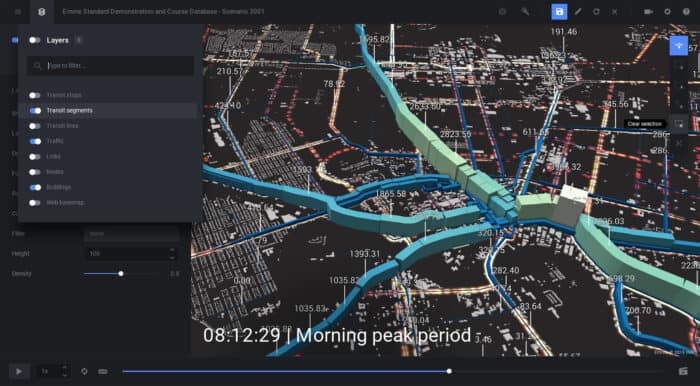The height and width of the screenshot is (386, 700).
Task: Click the save icon button
Action: tap(559, 12)
